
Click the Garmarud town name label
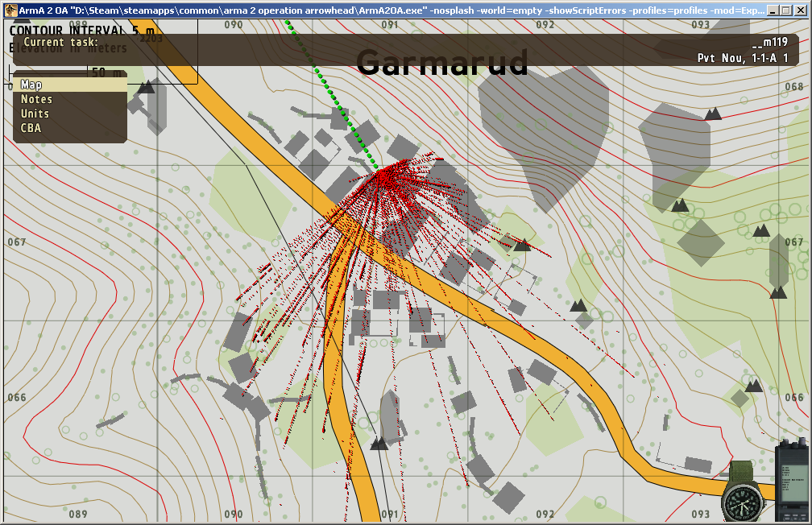(x=441, y=62)
